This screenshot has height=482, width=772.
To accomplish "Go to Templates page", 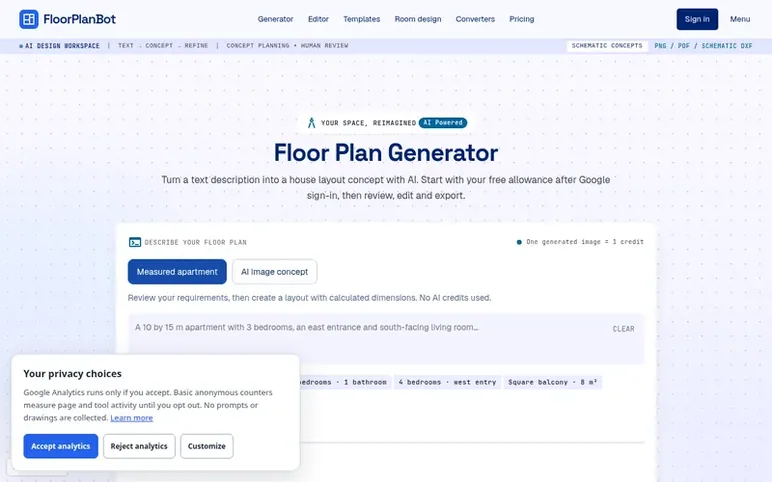I will (x=361, y=19).
